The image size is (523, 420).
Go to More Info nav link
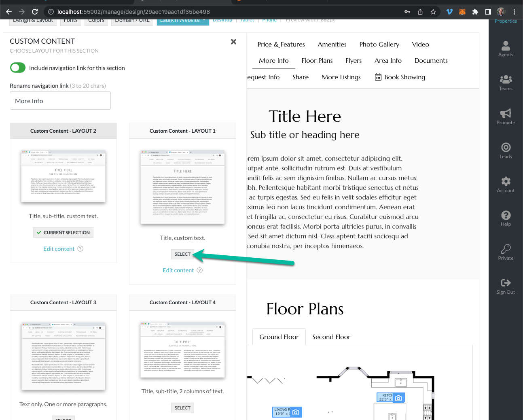pyautogui.click(x=274, y=61)
